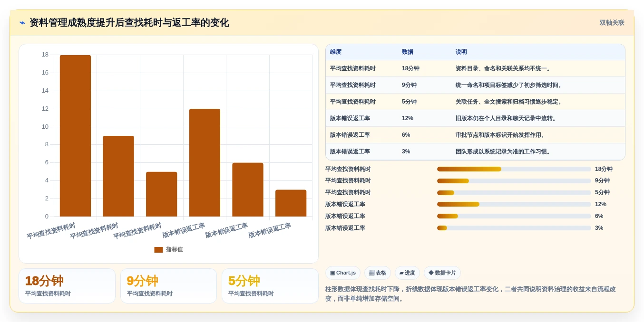This screenshot has width=644, height=322.
Task: Click table cell 3%
Action: [406, 152]
